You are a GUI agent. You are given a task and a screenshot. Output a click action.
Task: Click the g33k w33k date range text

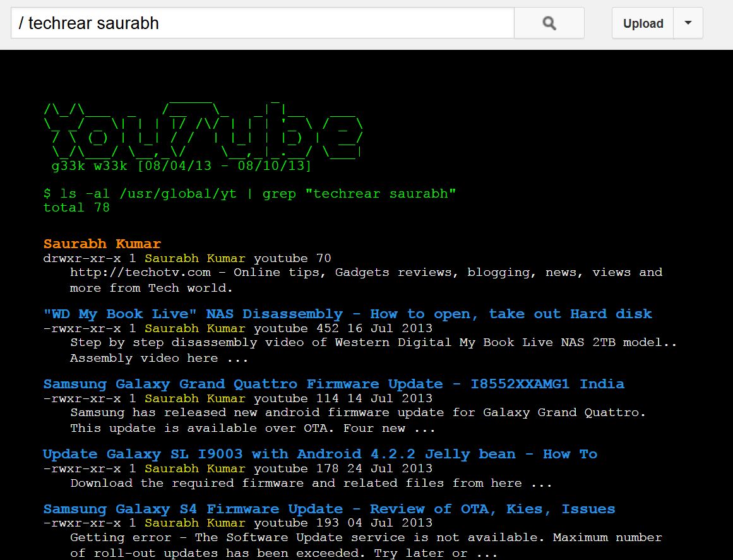(x=181, y=166)
